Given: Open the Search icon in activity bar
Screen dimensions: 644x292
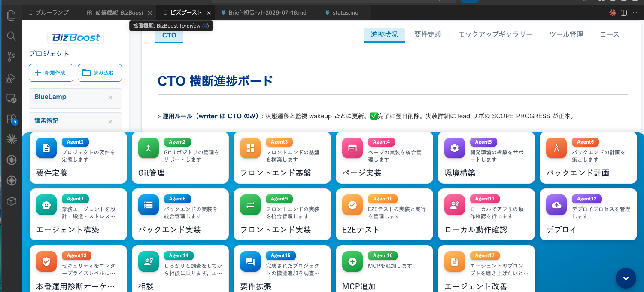Looking at the screenshot, I should click(12, 36).
